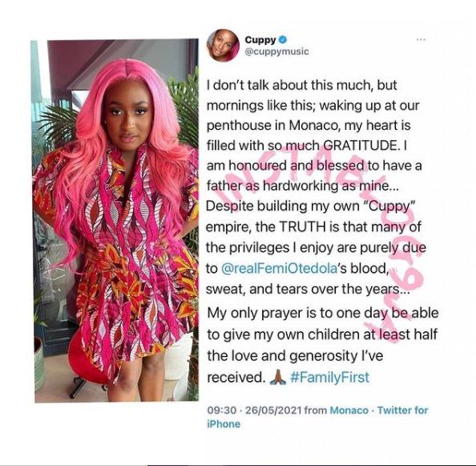Open the @realFemiOtedola mention
The image size is (476, 466).
(280, 269)
